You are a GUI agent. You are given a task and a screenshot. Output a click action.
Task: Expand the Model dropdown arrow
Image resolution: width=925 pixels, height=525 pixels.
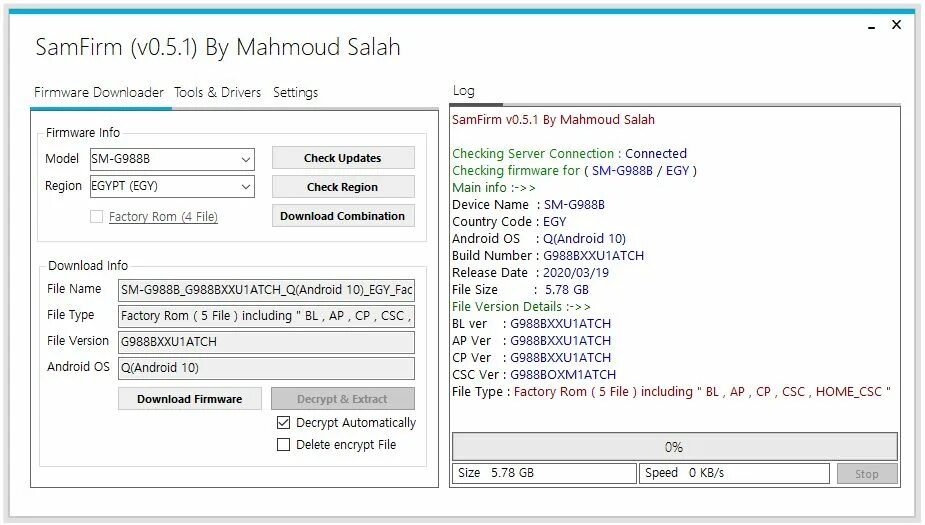tap(246, 159)
